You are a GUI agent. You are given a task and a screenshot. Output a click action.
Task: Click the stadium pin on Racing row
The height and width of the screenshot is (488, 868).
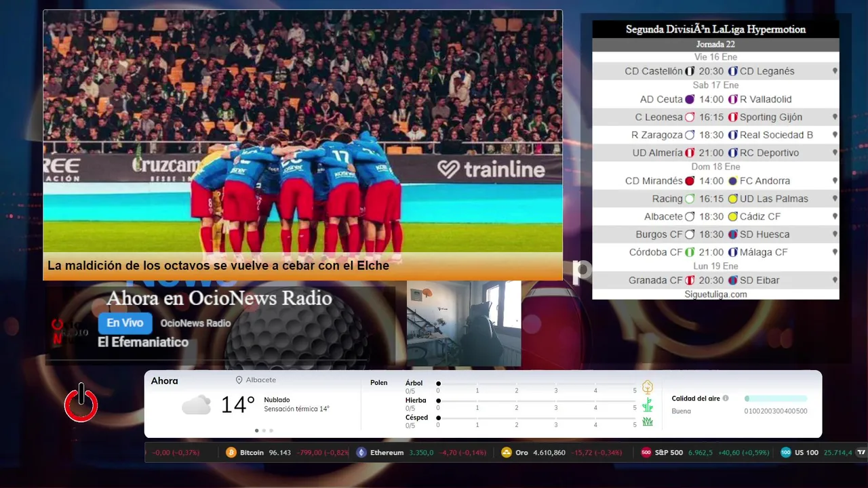tap(835, 199)
